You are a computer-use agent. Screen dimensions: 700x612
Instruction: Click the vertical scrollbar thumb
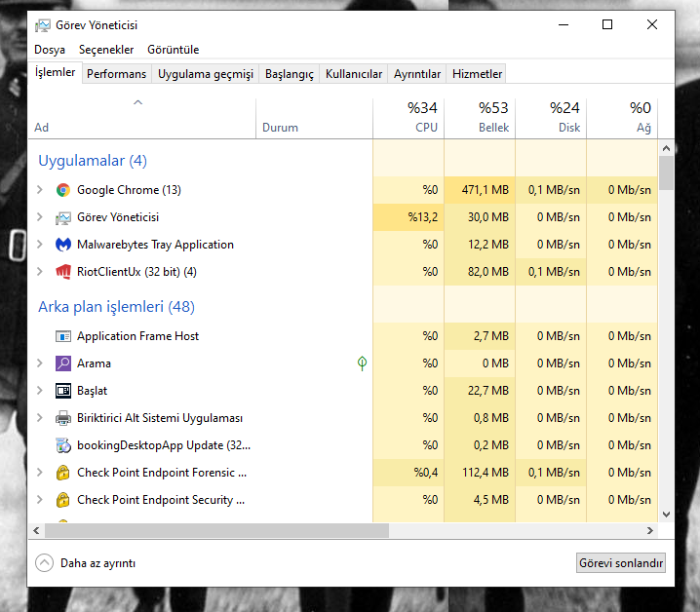tap(666, 173)
